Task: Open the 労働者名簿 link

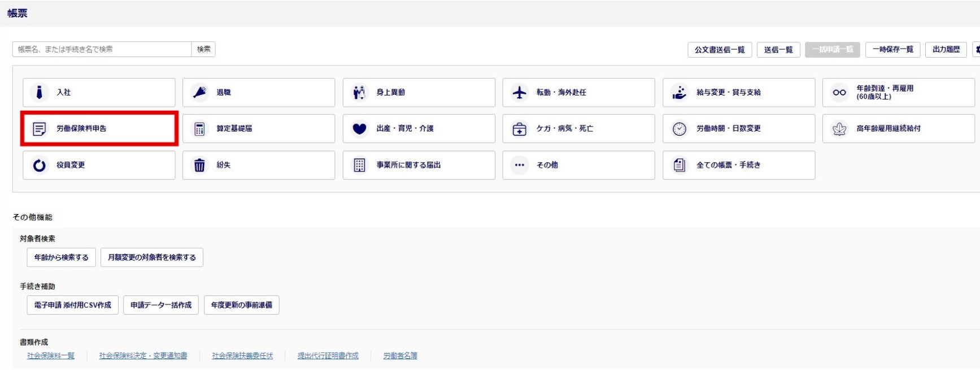Action: click(x=400, y=356)
